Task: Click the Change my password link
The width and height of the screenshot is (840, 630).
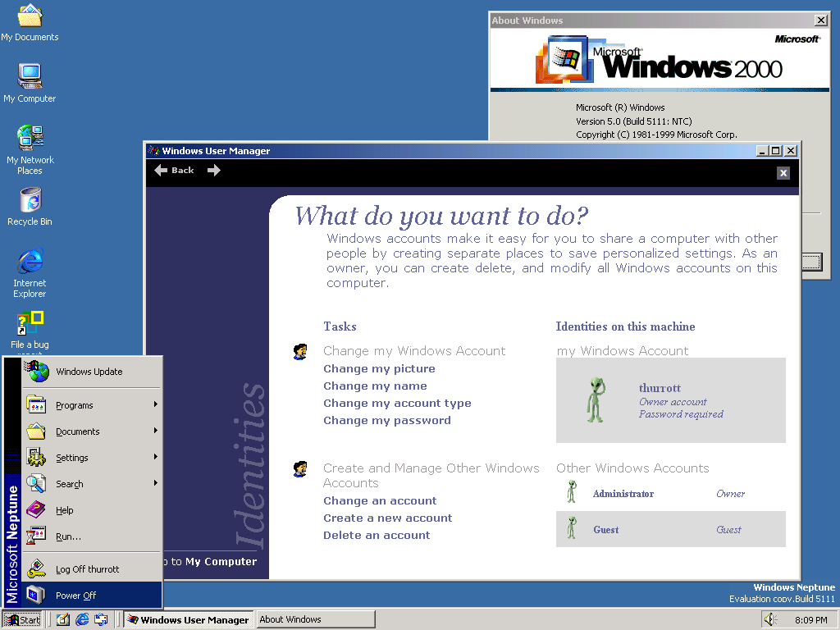Action: pyautogui.click(x=387, y=420)
